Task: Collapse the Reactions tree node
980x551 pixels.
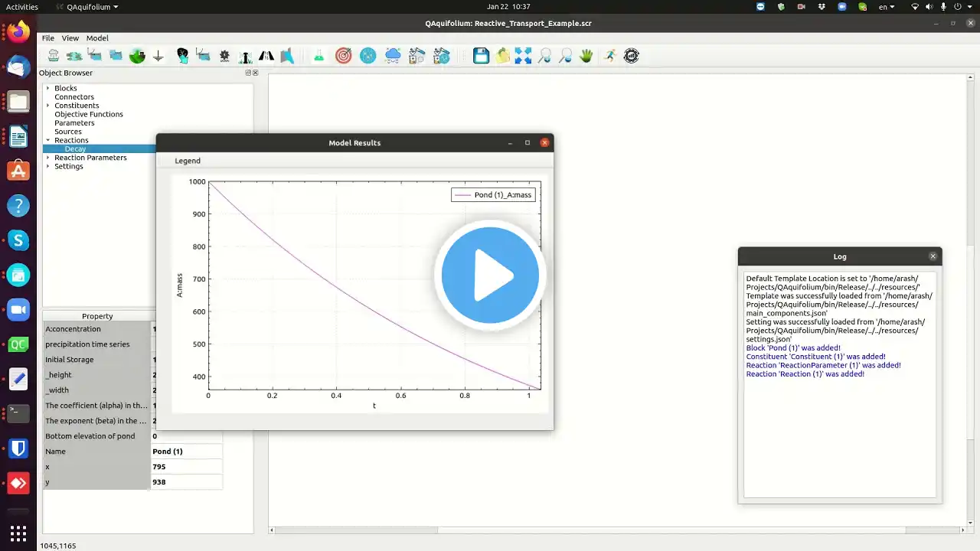Action: point(47,140)
